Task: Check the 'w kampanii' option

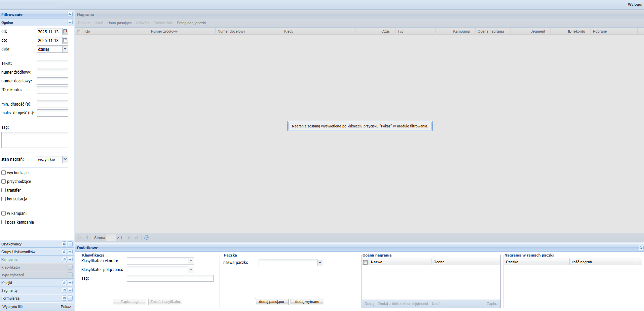Action: pyautogui.click(x=4, y=213)
